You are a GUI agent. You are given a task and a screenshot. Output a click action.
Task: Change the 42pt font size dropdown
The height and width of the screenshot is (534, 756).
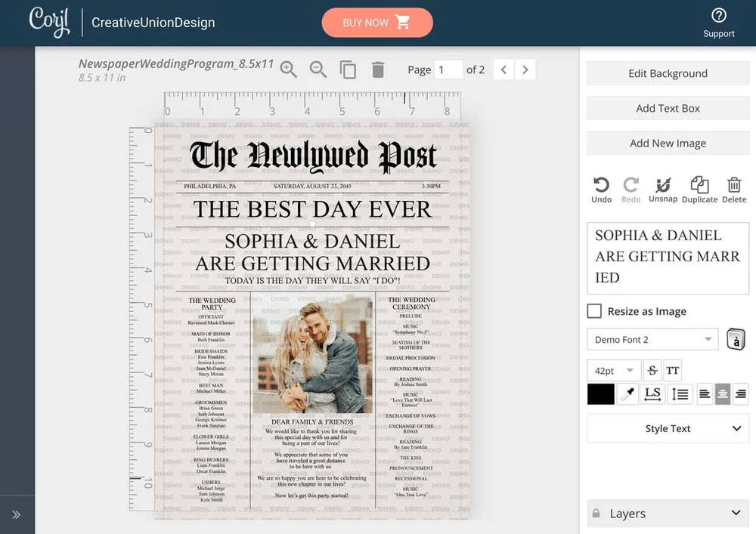pos(613,370)
